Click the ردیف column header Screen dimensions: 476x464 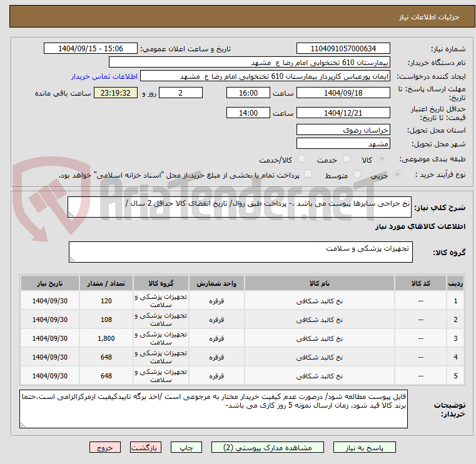(455, 283)
